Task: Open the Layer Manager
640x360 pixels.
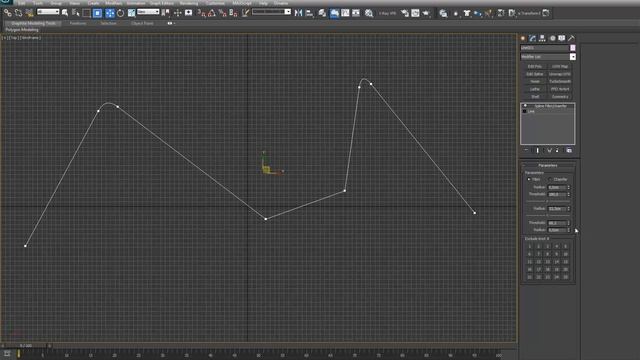Action: pyautogui.click(x=322, y=13)
